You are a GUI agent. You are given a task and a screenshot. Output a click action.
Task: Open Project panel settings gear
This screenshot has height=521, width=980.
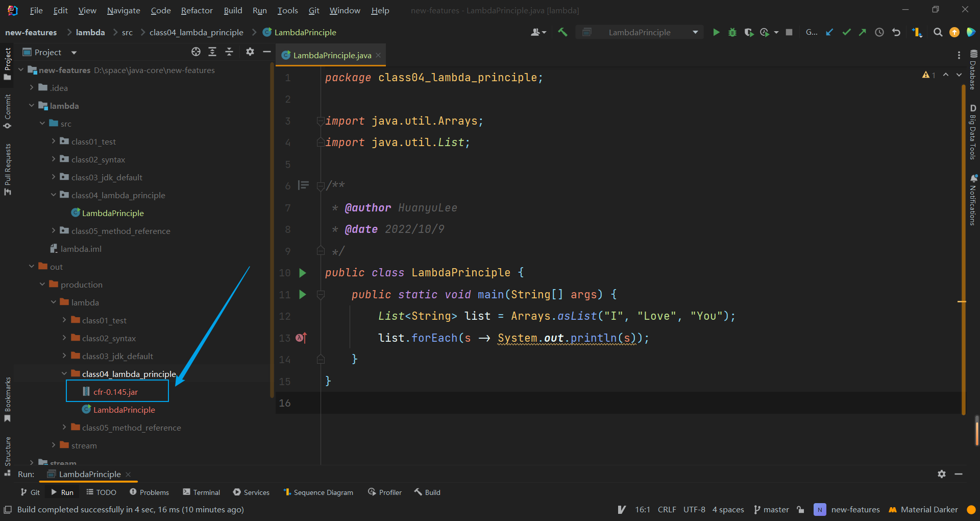coord(250,52)
